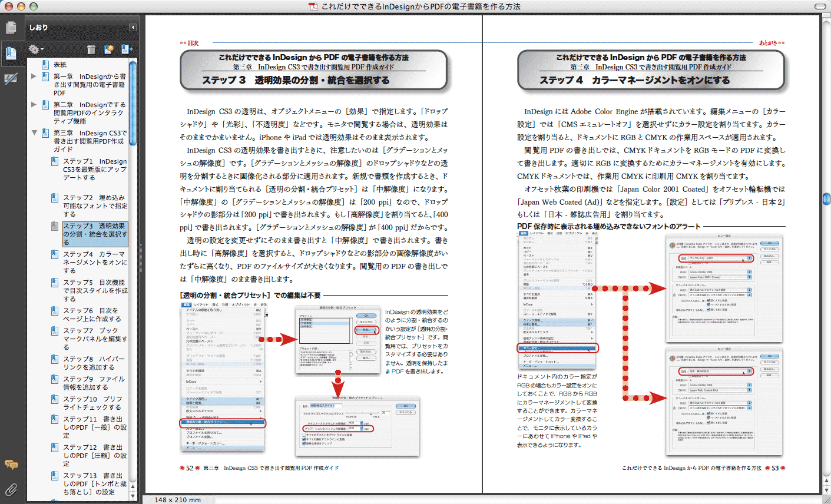The width and height of the screenshot is (831, 504).
Task: Click the ステップ３ 透明効果の分割・統合を選択する page heading
Action: (296, 80)
